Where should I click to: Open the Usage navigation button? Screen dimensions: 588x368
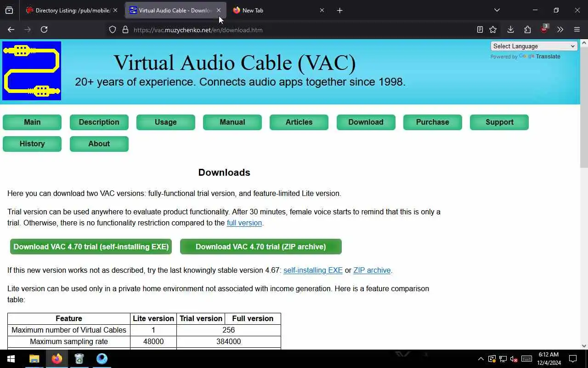[166, 122]
